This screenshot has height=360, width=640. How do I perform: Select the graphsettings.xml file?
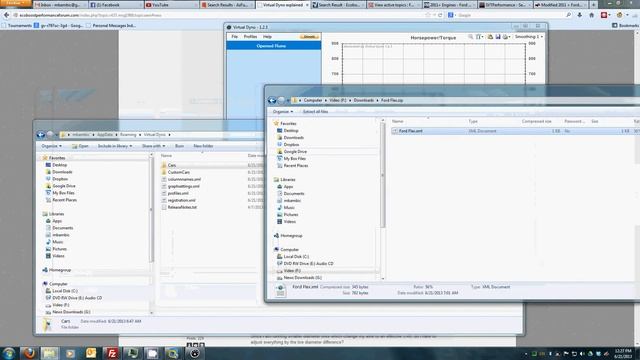click(x=184, y=186)
